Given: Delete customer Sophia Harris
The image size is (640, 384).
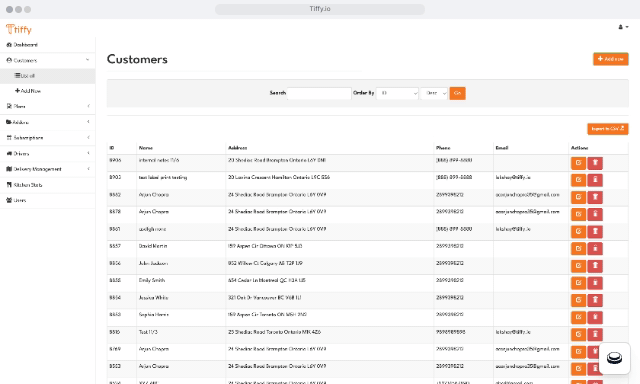Looking at the screenshot, I should click(595, 317).
